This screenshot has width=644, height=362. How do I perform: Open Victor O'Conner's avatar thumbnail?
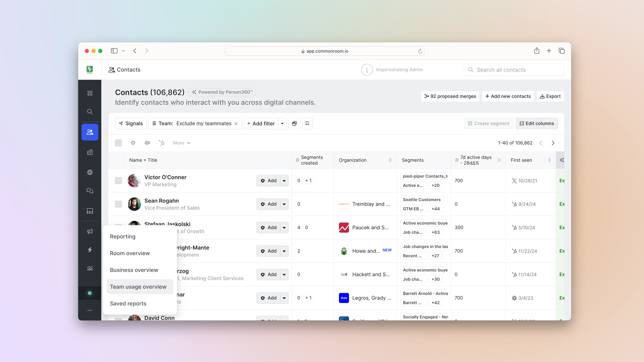tap(134, 181)
